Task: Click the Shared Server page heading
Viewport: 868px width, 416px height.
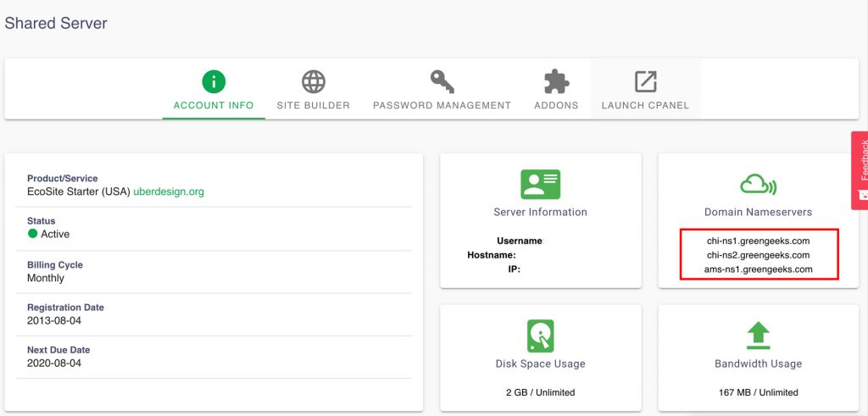Action: click(x=56, y=23)
